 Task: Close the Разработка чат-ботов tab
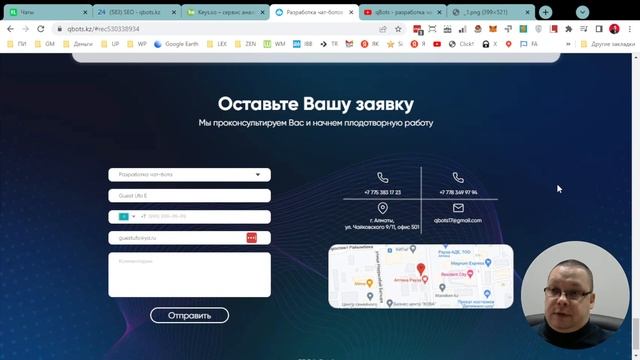[351, 12]
